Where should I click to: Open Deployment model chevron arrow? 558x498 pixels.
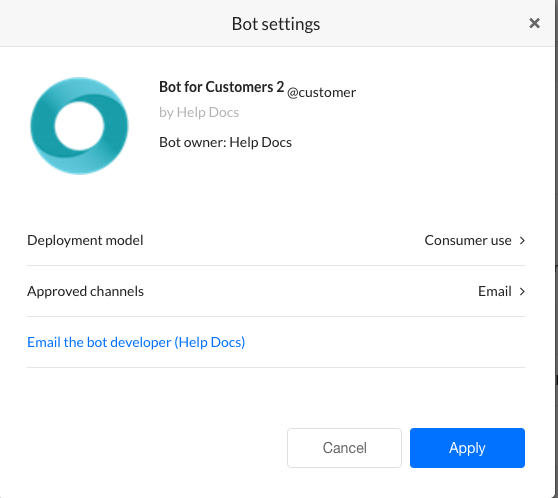tap(522, 241)
